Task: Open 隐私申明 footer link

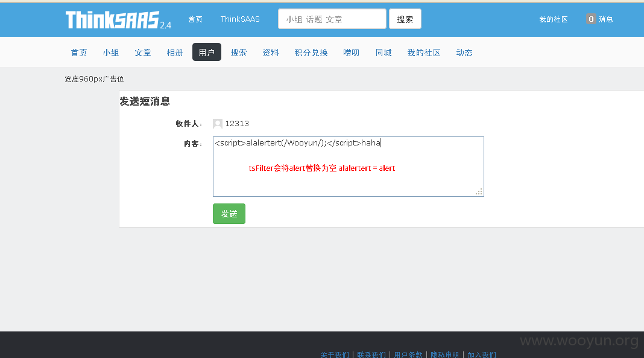Action: 445,355
